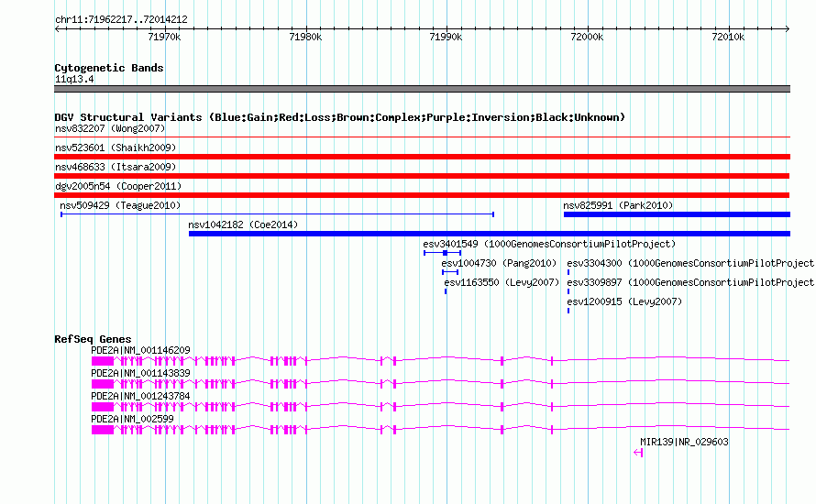The width and height of the screenshot is (816, 504).
Task: Select the esv3401549 blue glyph
Action: tap(442, 253)
